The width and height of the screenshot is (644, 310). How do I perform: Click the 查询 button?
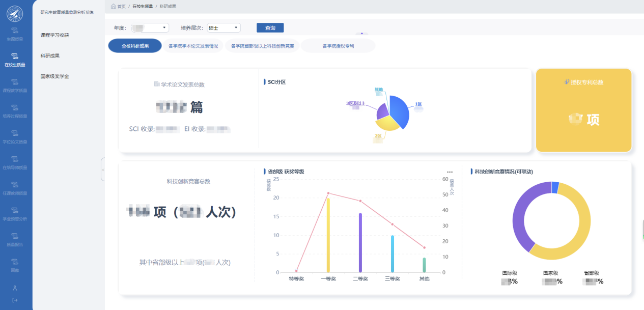click(x=270, y=28)
